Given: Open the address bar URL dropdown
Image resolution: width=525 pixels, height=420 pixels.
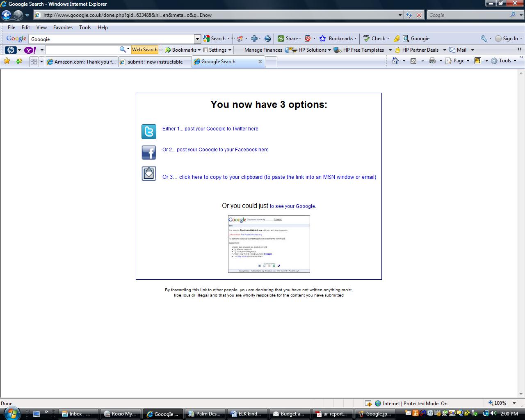Looking at the screenshot, I should pos(400,15).
